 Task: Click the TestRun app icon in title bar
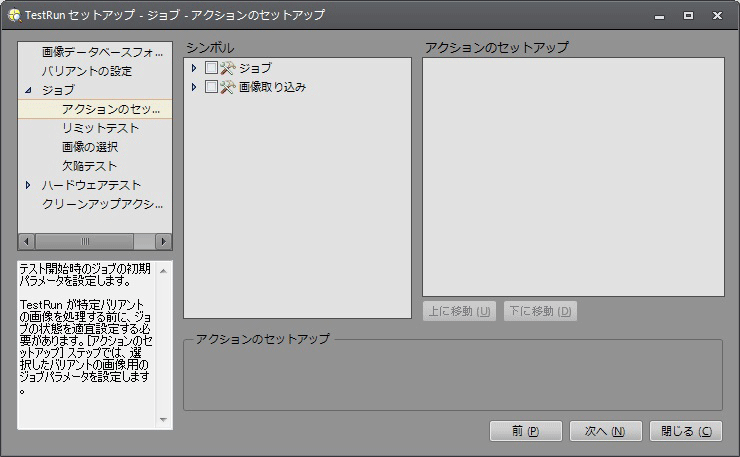[x=13, y=15]
